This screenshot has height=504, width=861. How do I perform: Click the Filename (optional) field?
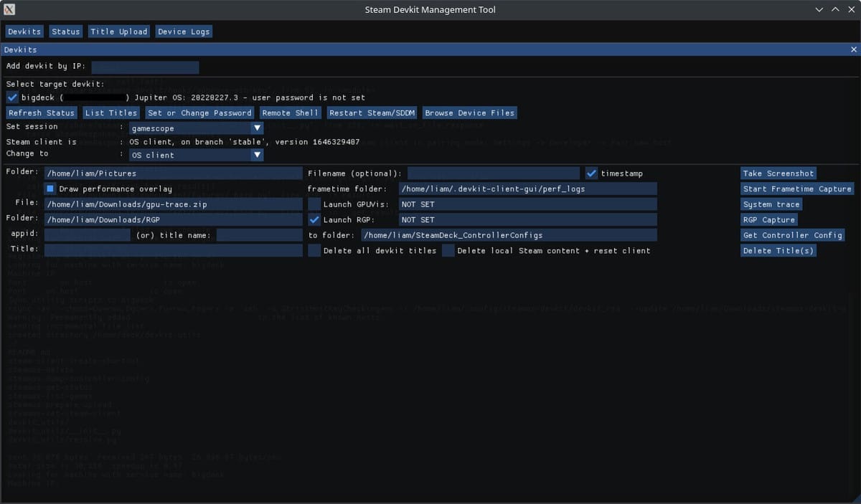(x=493, y=173)
